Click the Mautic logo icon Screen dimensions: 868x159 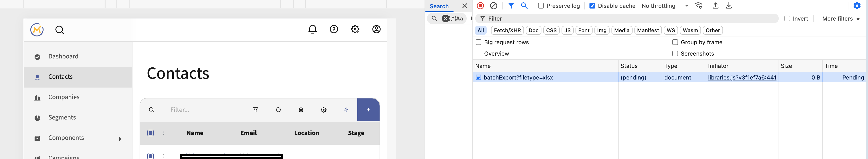[37, 30]
